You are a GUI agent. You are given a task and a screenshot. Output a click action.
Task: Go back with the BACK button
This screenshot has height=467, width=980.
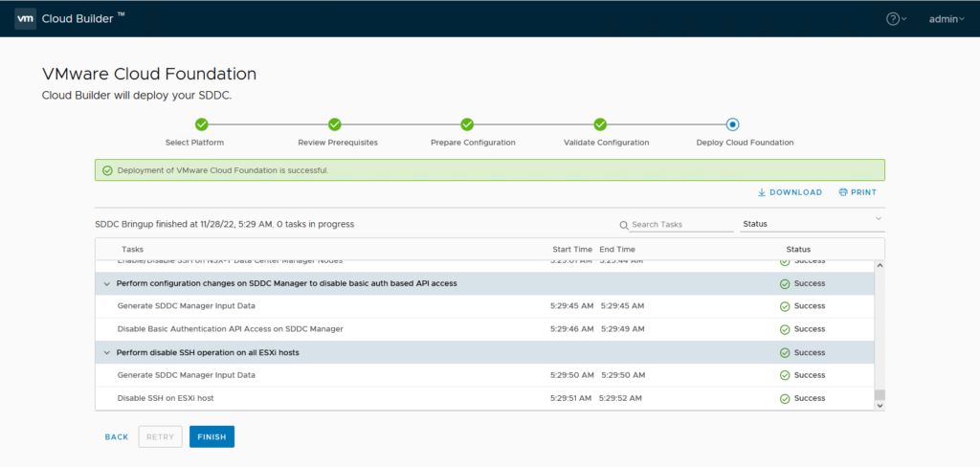pyautogui.click(x=116, y=437)
